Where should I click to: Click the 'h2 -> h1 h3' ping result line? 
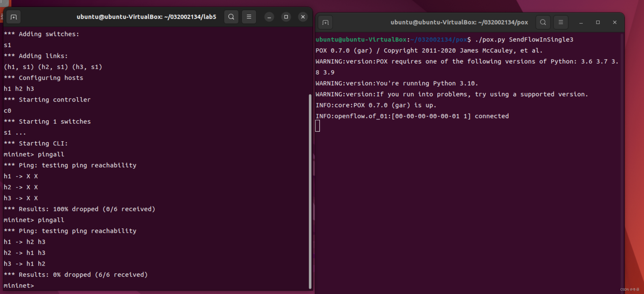24,253
